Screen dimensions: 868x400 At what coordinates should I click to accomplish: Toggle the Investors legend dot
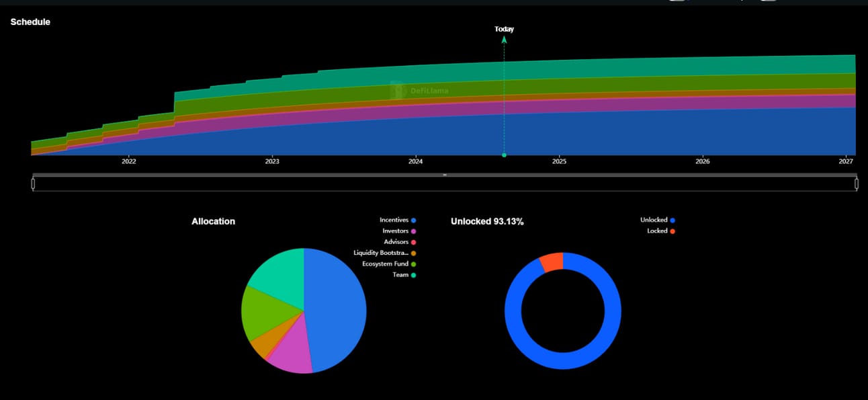pos(414,231)
